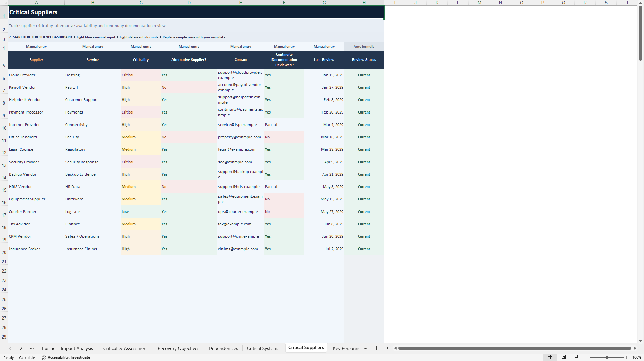Select the Jul 2, 2029 date cell
Viewport: 644px width, 361px height.
[324, 249]
